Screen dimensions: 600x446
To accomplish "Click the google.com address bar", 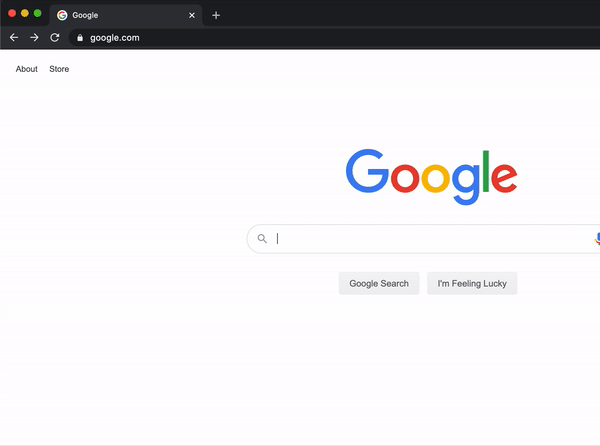I will (x=334, y=37).
